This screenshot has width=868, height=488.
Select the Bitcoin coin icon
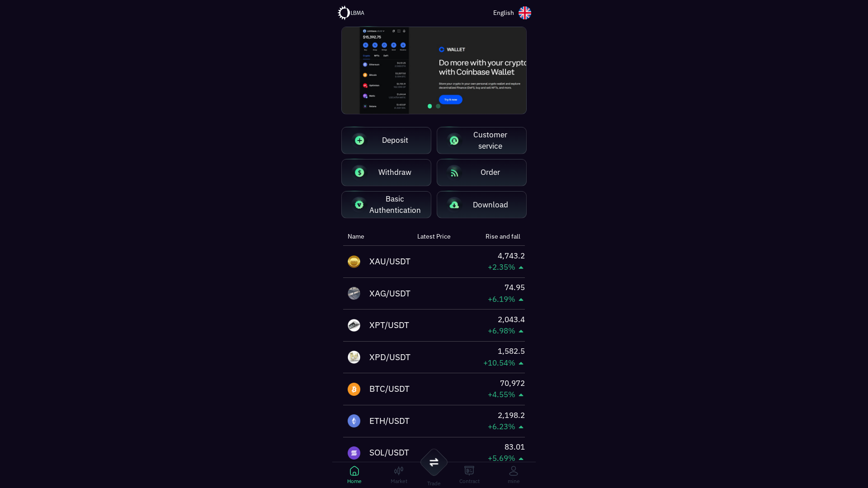pos(354,389)
